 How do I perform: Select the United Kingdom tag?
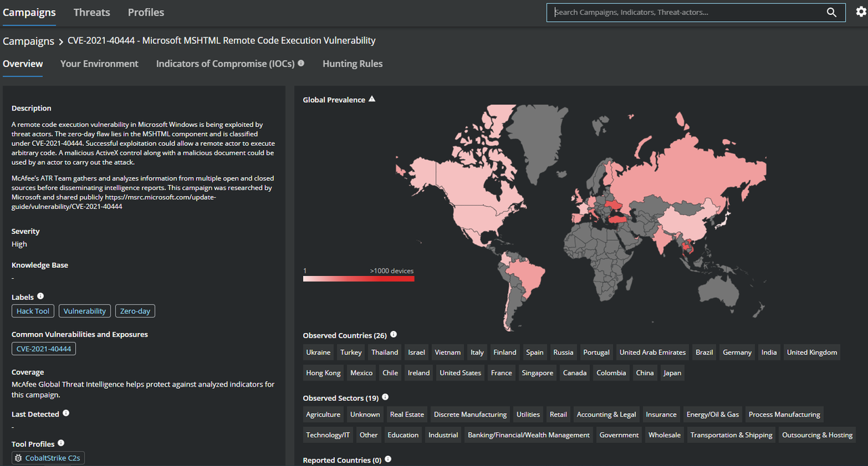click(x=812, y=353)
